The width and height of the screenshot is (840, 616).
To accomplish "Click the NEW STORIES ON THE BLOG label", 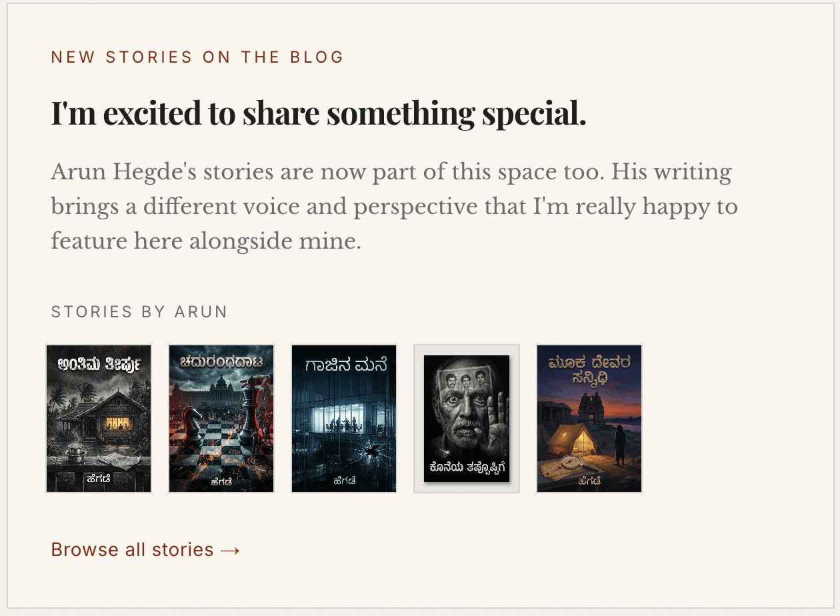I will [197, 57].
